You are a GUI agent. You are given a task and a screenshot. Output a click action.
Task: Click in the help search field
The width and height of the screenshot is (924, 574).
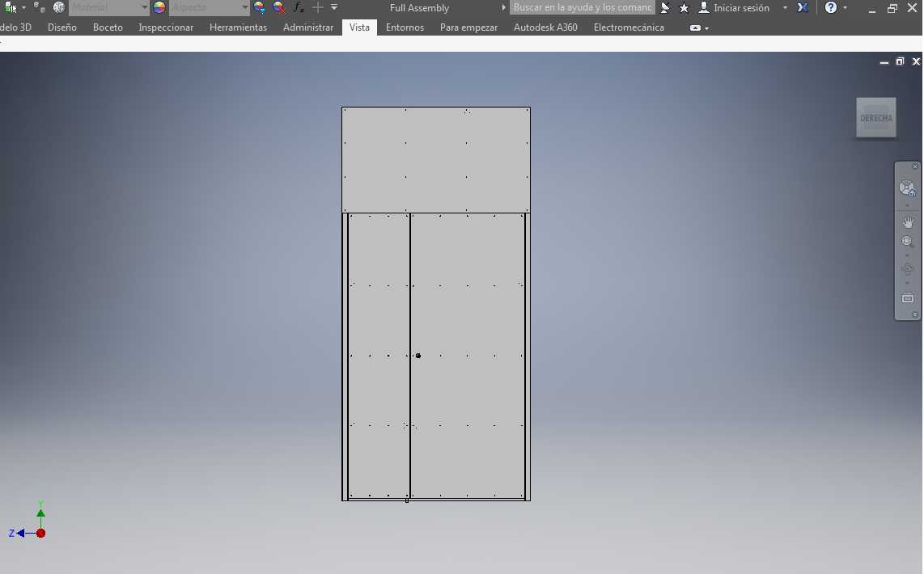[583, 7]
